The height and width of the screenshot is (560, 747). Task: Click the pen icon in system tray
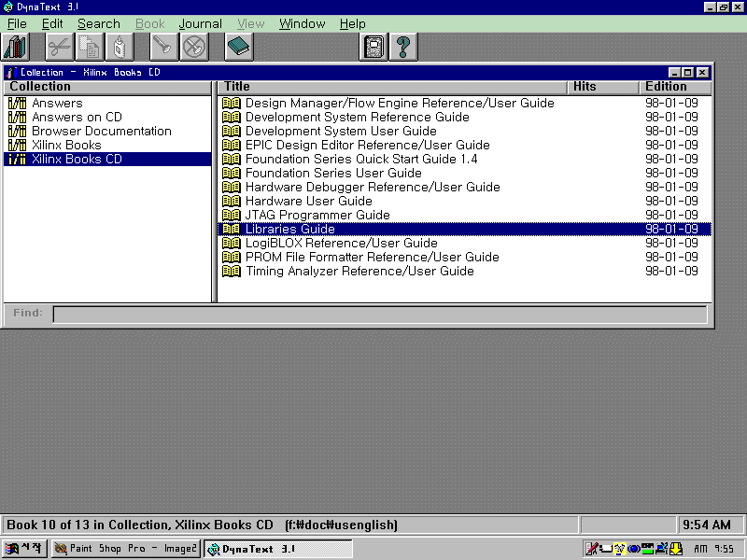click(x=591, y=549)
